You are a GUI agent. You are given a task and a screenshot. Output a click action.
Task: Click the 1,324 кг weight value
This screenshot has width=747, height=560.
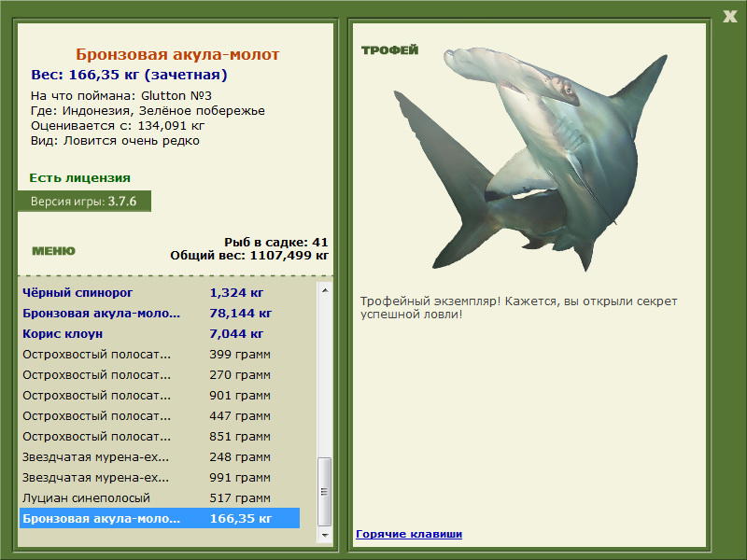pos(236,292)
